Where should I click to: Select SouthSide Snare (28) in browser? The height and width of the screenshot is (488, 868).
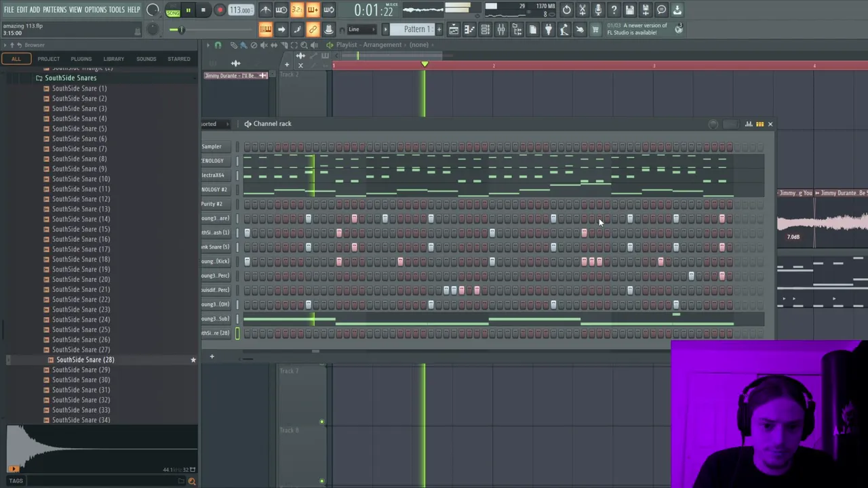point(85,360)
